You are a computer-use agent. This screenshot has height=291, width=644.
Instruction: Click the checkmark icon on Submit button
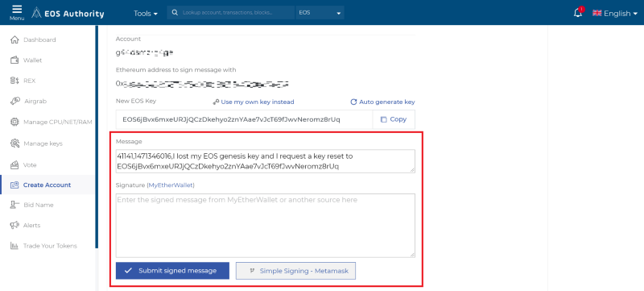pyautogui.click(x=128, y=271)
